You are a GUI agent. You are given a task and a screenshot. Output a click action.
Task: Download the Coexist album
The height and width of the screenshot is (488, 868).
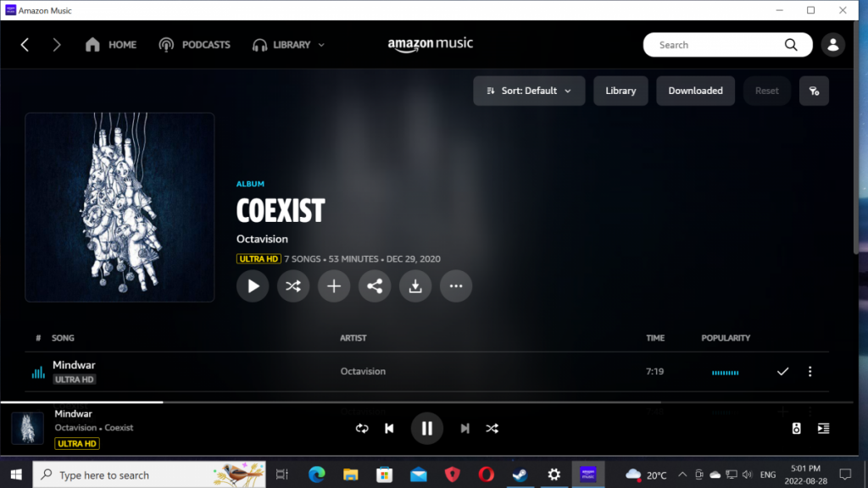tap(415, 286)
